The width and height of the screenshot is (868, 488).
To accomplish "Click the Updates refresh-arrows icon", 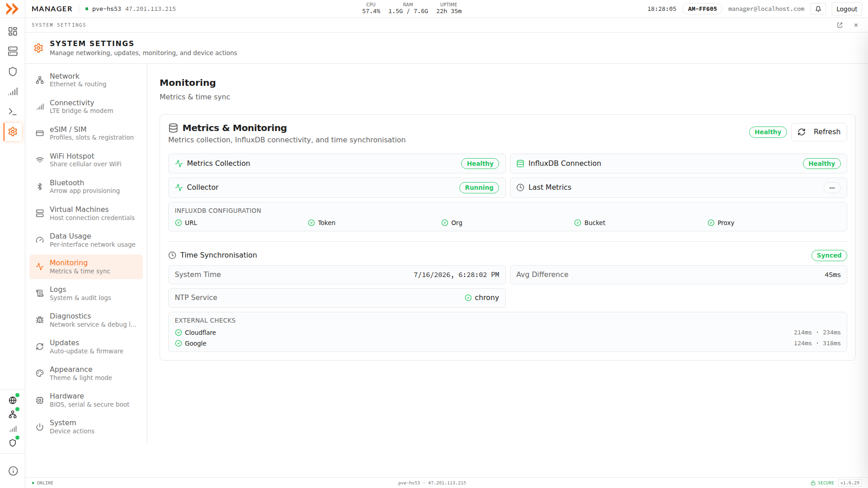I will [x=40, y=347].
